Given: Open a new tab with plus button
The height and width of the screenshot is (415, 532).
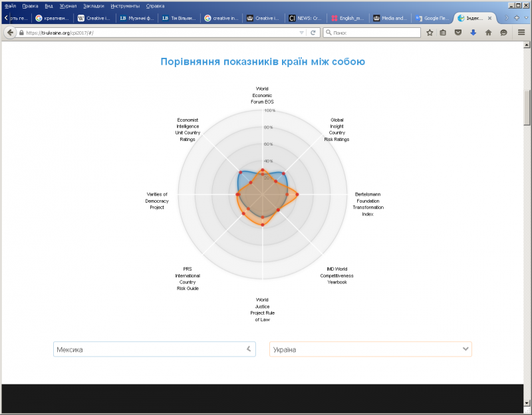Looking at the screenshot, I should point(517,18).
